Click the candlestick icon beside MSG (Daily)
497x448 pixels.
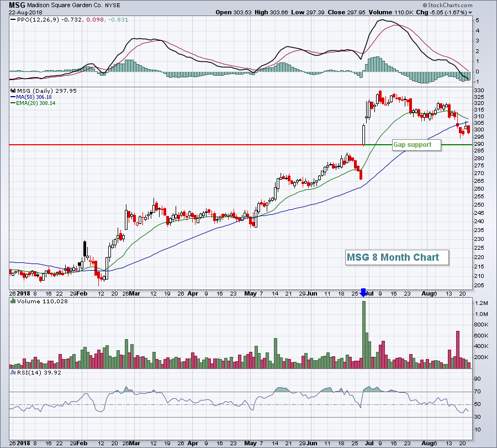click(x=13, y=91)
